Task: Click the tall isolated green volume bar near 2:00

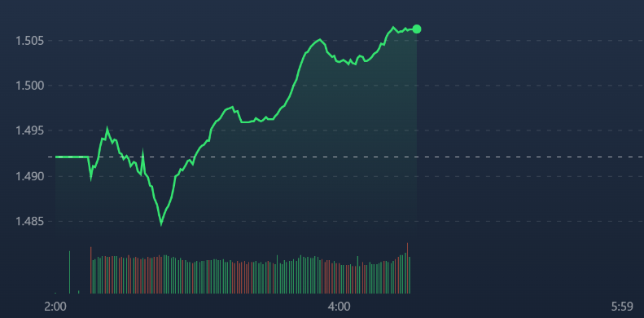Action: tap(69, 272)
